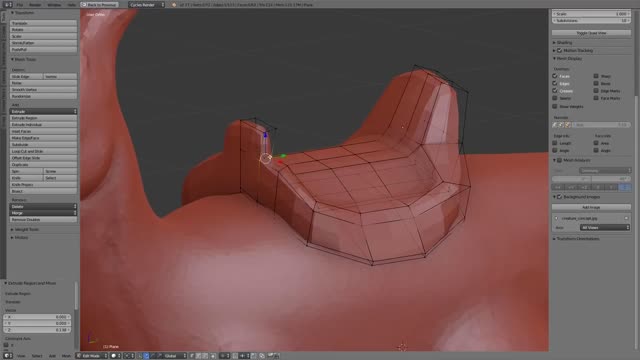This screenshot has width=640, height=360.
Task: Toggle the Edges overlay checkbox
Action: pyautogui.click(x=555, y=83)
